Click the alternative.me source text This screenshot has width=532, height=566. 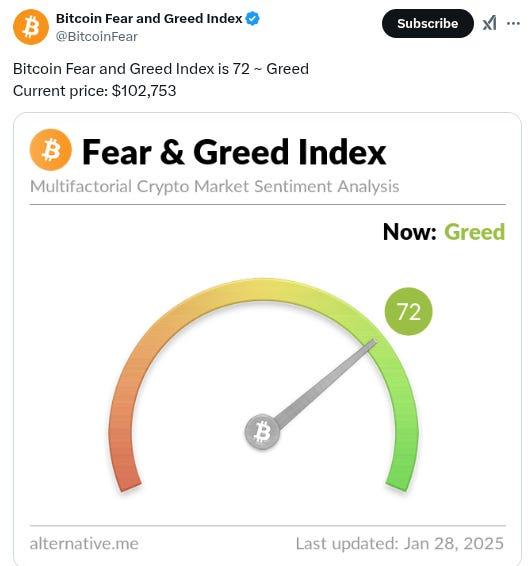pos(84,544)
